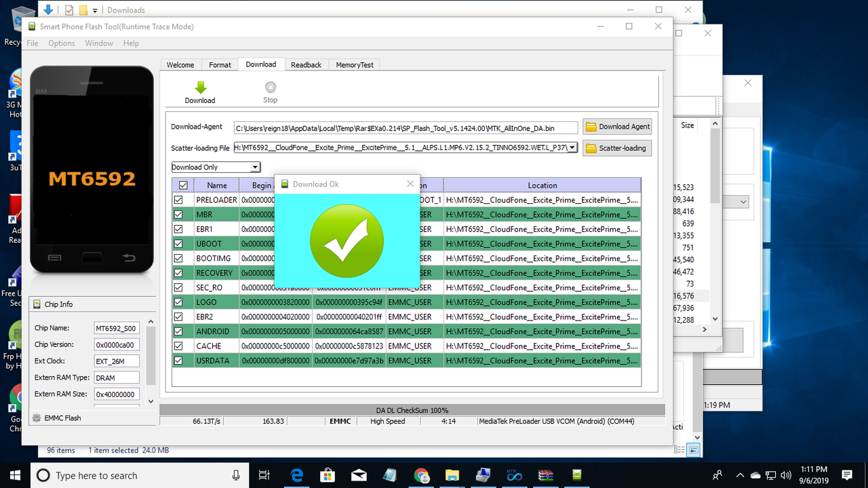Open the Options menu
Screen dimensions: 868x488
tap(62, 43)
